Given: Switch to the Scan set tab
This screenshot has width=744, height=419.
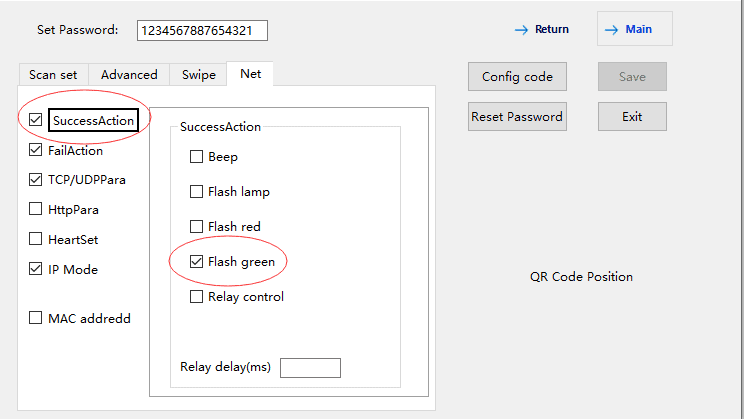Looking at the screenshot, I should [54, 75].
